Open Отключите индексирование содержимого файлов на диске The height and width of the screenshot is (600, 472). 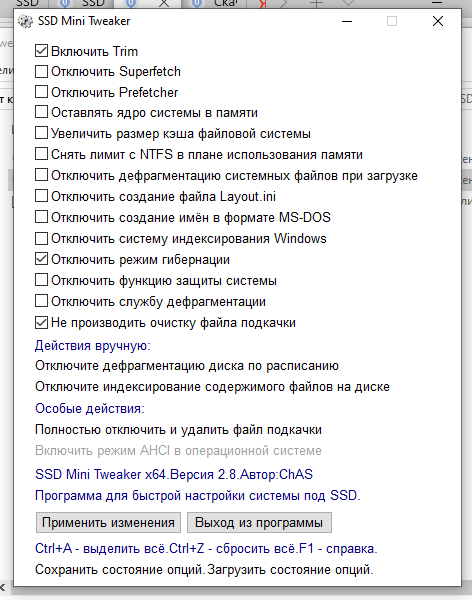(212, 387)
